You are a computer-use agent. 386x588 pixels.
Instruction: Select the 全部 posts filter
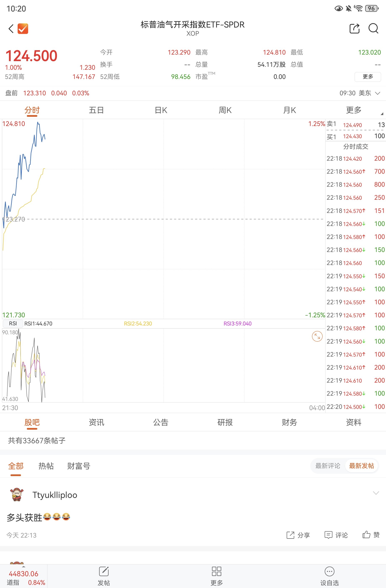pos(16,466)
